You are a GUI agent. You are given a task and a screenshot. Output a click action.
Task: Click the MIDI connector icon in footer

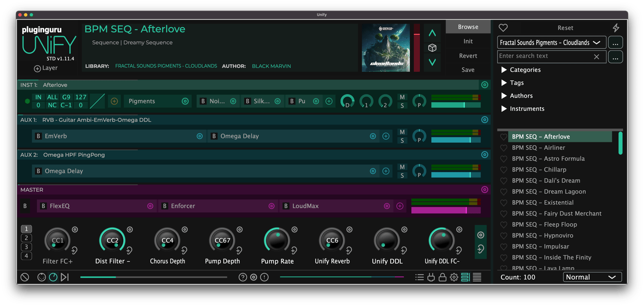pyautogui.click(x=42, y=277)
